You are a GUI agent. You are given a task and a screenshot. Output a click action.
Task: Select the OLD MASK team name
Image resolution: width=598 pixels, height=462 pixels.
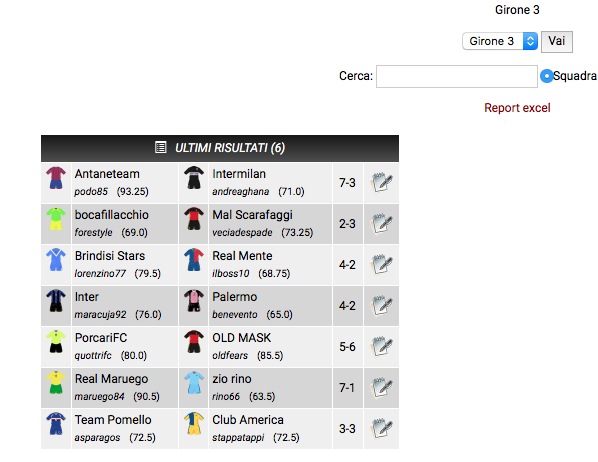(x=241, y=338)
